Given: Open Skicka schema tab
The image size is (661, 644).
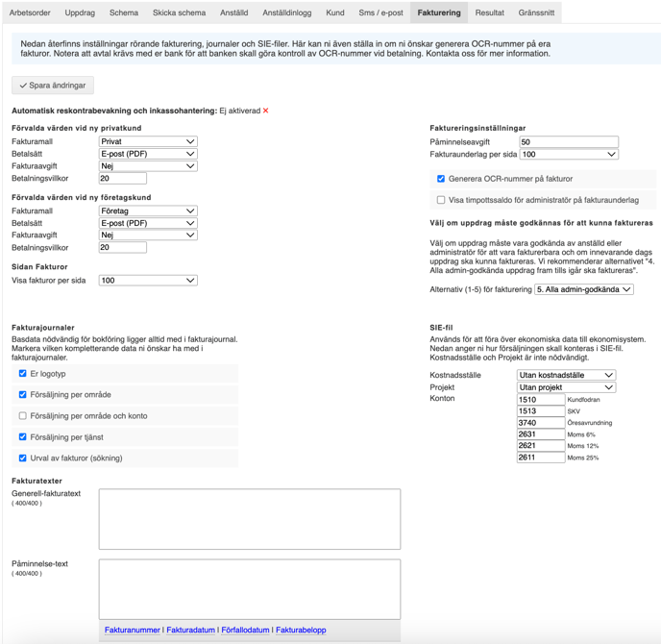Looking at the screenshot, I should 179,12.
